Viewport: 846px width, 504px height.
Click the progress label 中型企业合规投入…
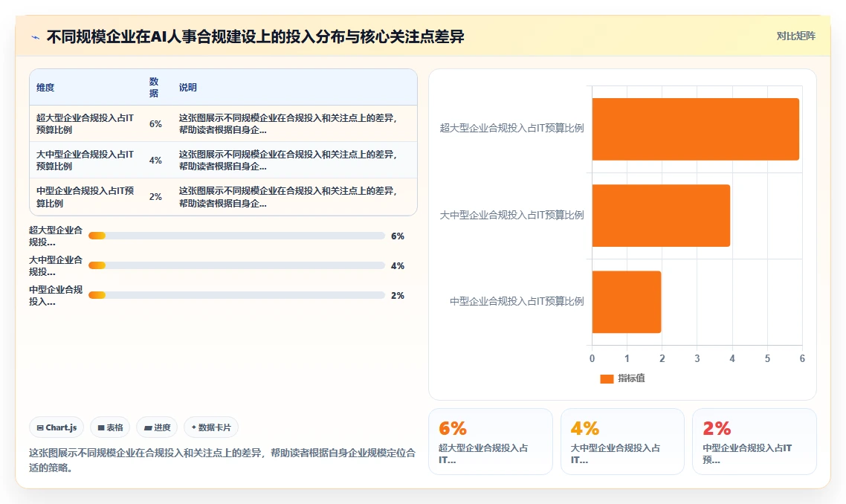56,295
